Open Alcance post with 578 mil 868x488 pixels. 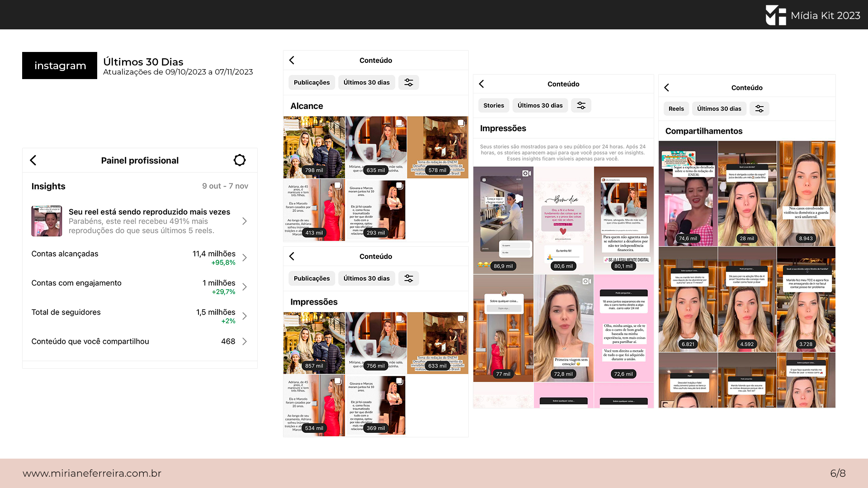pyautogui.click(x=438, y=147)
